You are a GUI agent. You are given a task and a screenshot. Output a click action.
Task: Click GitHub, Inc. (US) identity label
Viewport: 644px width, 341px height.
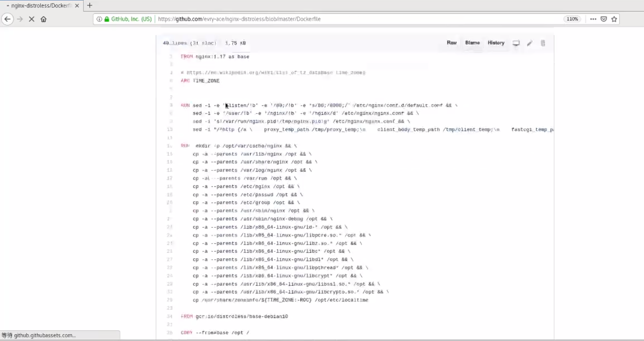tap(131, 19)
